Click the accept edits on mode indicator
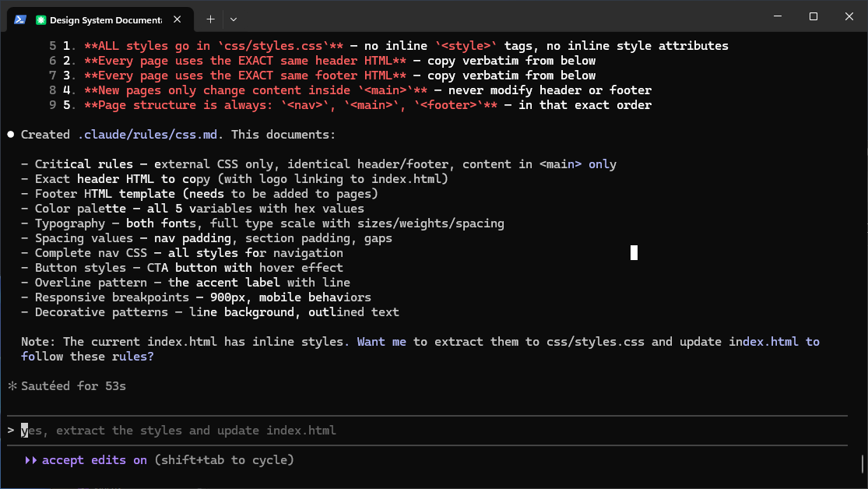The image size is (868, 489). [x=95, y=460]
